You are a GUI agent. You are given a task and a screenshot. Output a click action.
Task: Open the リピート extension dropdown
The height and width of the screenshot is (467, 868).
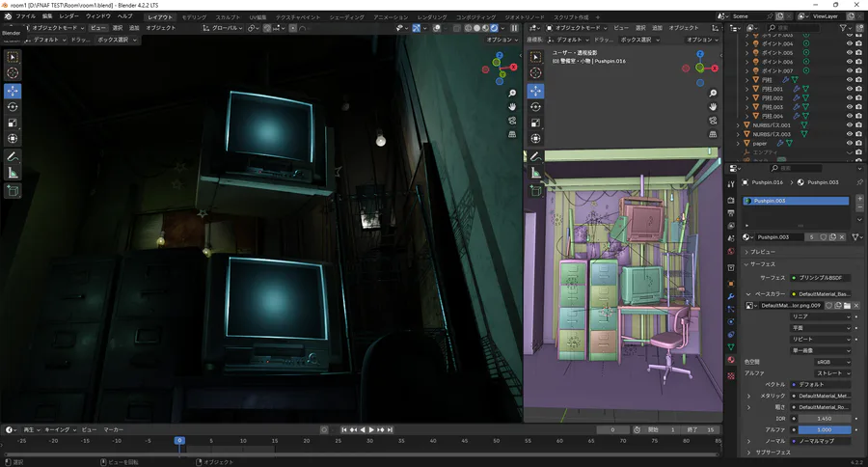click(821, 339)
